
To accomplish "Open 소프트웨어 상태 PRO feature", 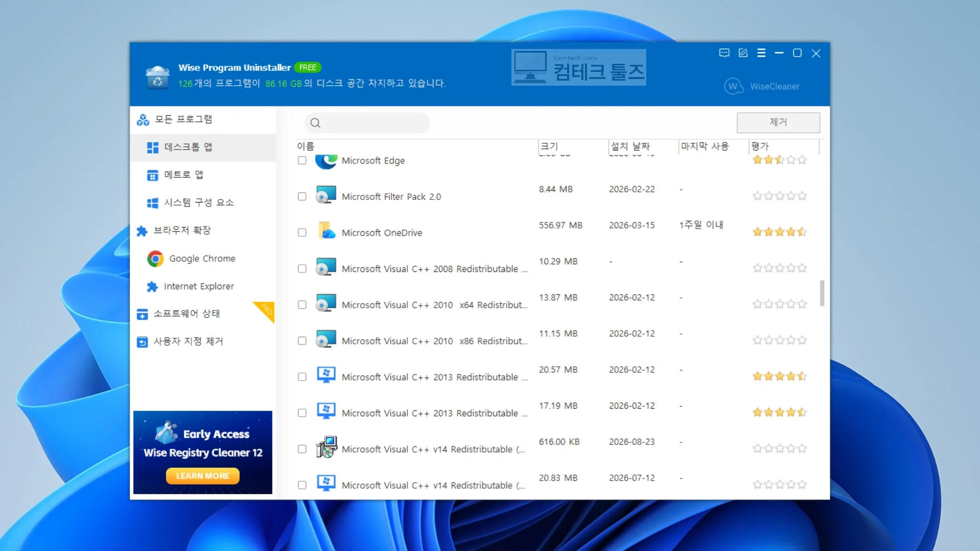I will click(x=203, y=314).
